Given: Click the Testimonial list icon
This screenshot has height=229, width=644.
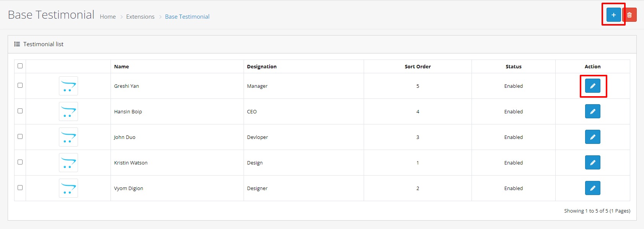Looking at the screenshot, I should click(x=17, y=44).
